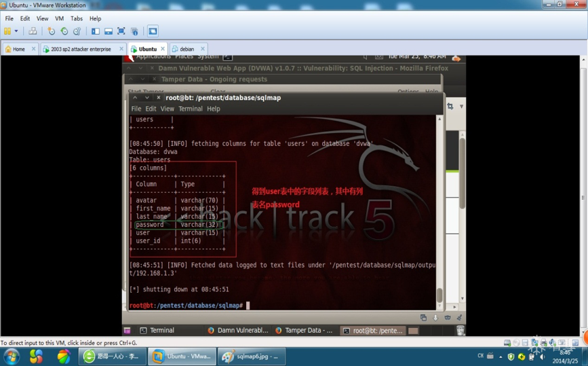
Task: Click the overlapping windows icon below terminal
Action: point(423,318)
